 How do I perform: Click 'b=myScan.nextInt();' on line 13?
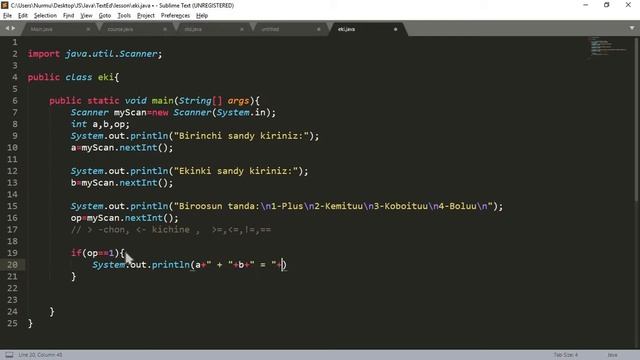(x=122, y=183)
